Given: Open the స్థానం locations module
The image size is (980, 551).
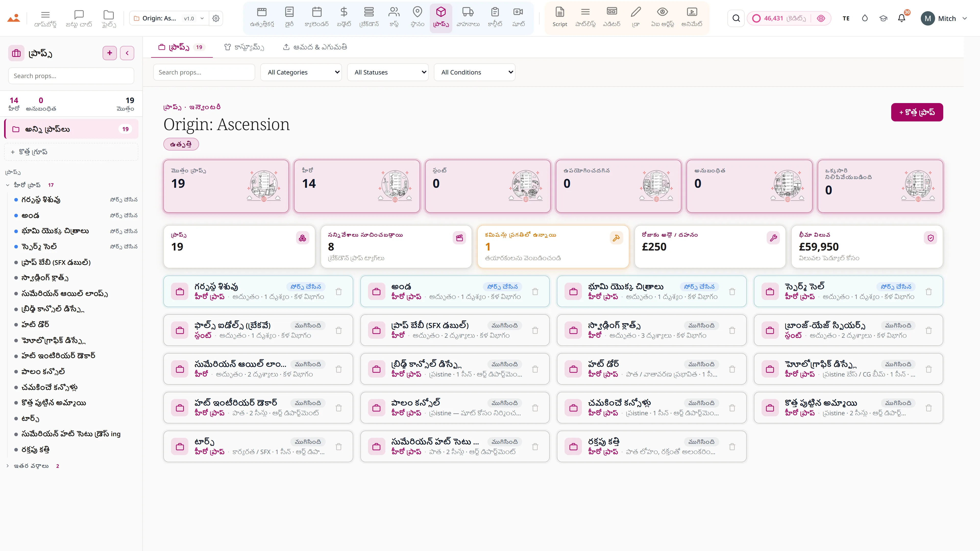Looking at the screenshot, I should click(x=417, y=18).
